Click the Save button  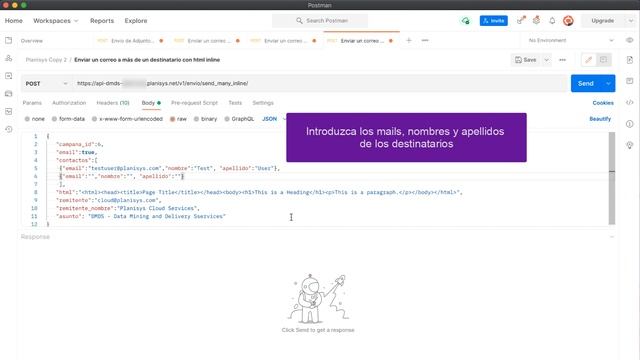(526, 60)
